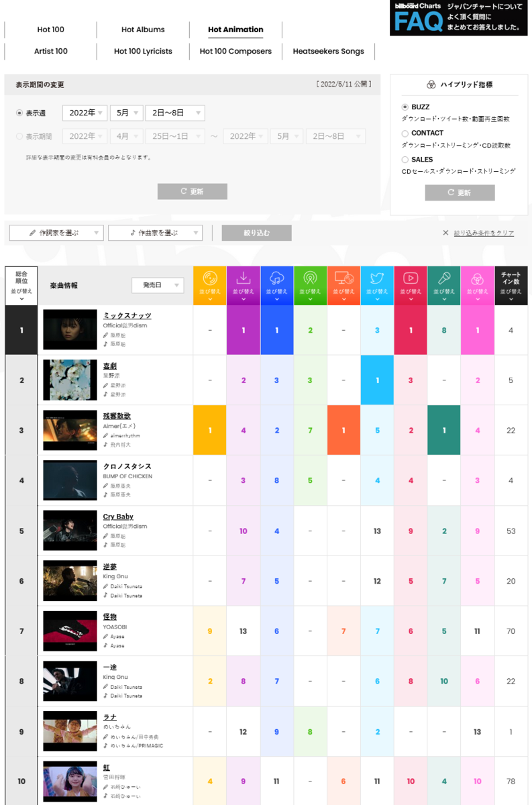Sort by streaming cloud music icon column
This screenshot has width=532, height=805.
276,286
